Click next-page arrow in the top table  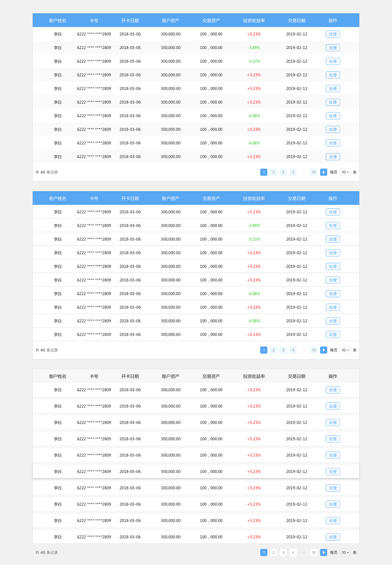coord(323,172)
